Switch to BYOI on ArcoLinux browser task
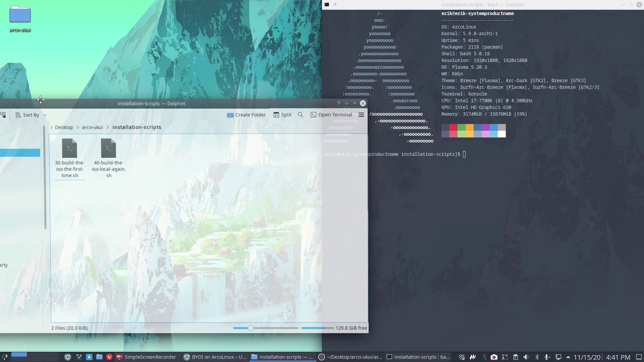644x362 pixels. pos(214,357)
